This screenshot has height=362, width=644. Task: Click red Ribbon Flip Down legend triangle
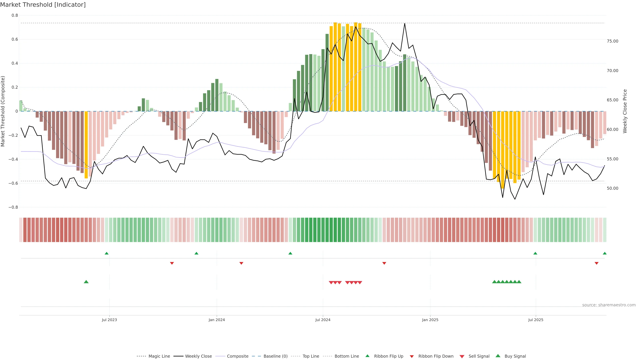[x=412, y=356]
